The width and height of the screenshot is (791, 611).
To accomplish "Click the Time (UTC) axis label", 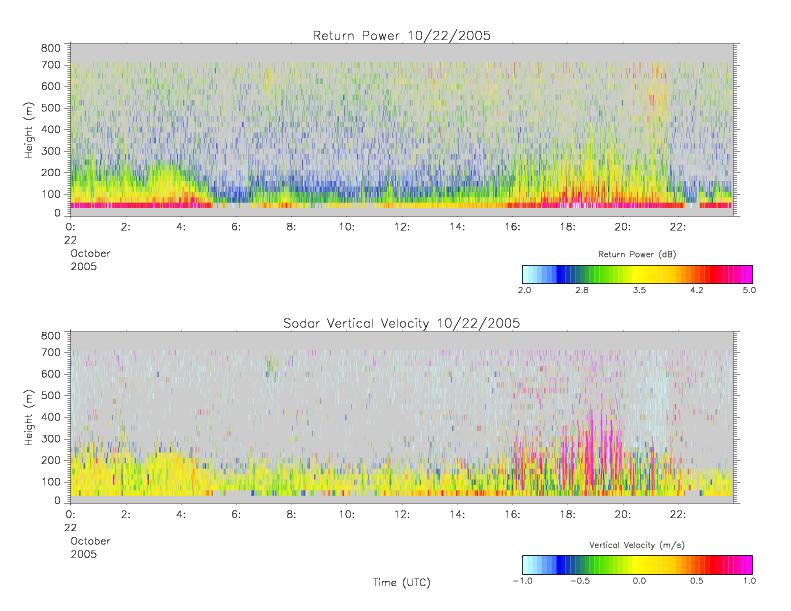I will 402,583.
